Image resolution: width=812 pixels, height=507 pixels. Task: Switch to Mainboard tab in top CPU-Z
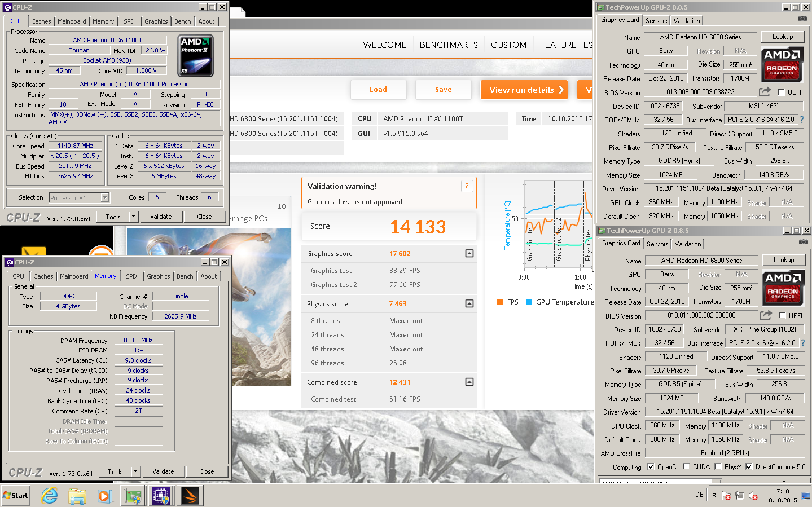tap(72, 21)
